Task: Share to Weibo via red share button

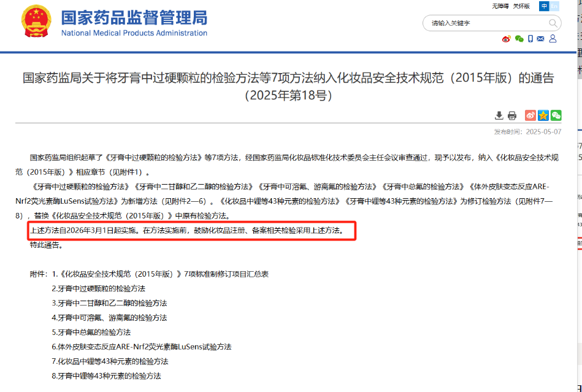Action: pos(530,115)
